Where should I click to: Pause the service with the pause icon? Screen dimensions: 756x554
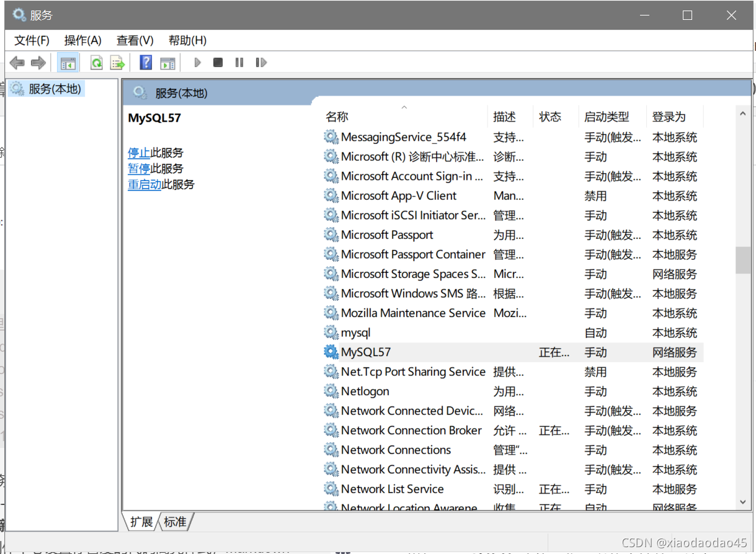pyautogui.click(x=239, y=63)
